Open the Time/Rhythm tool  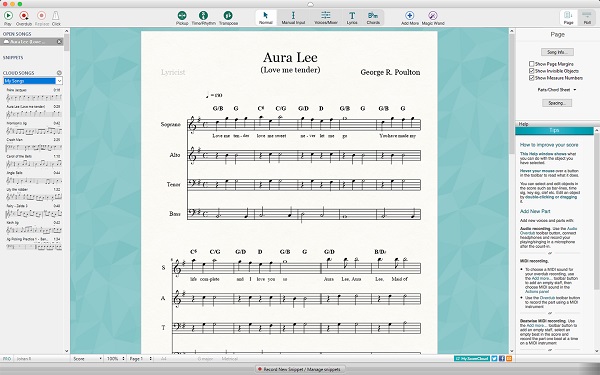(x=204, y=15)
